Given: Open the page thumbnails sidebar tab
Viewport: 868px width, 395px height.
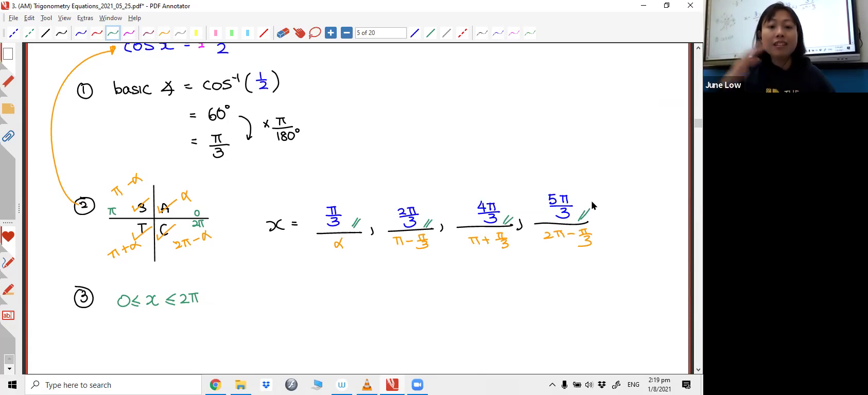Looking at the screenshot, I should click(8, 54).
